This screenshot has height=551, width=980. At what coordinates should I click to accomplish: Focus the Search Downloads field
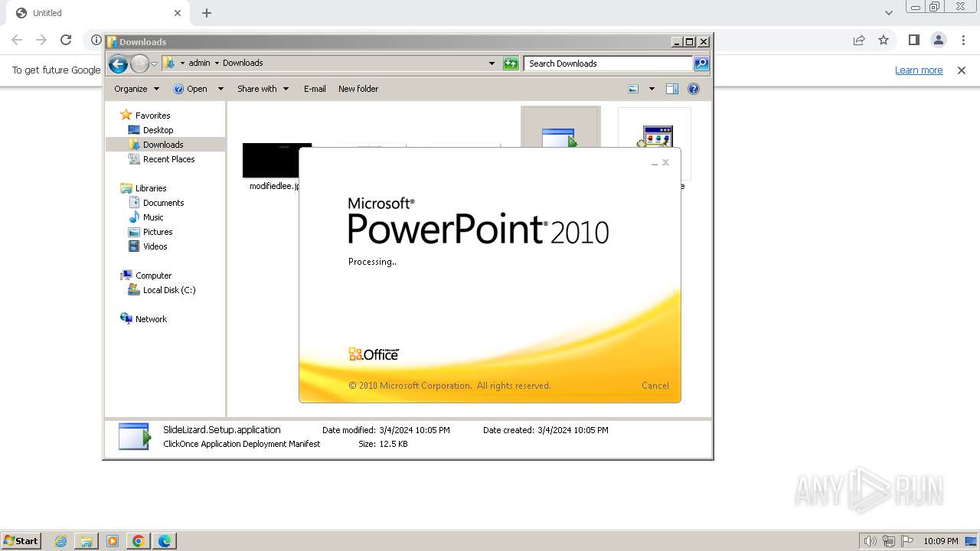609,64
